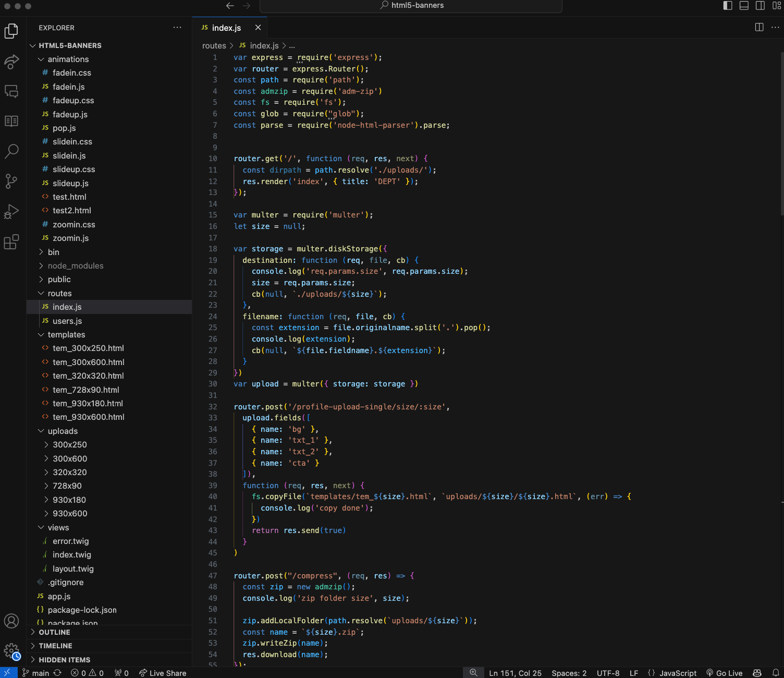Collapse the uploads folder

pyautogui.click(x=109, y=431)
